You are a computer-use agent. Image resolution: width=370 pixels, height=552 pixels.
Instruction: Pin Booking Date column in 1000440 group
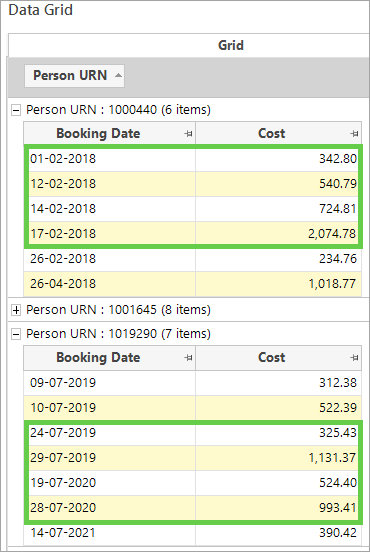(188, 133)
